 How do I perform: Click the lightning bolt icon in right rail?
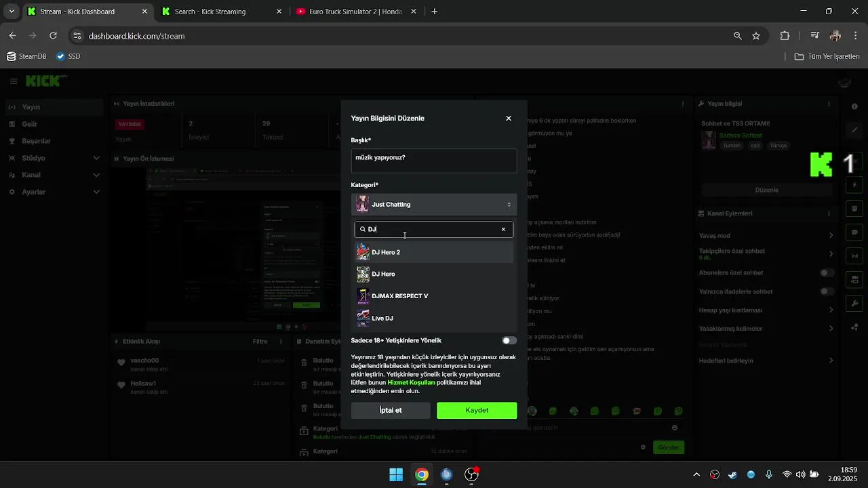pos(854,184)
